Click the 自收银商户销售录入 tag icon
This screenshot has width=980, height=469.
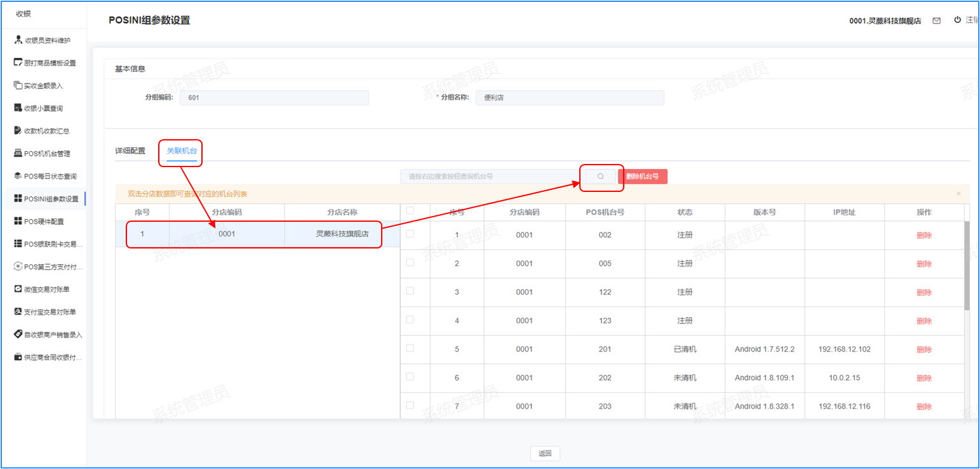tap(18, 334)
